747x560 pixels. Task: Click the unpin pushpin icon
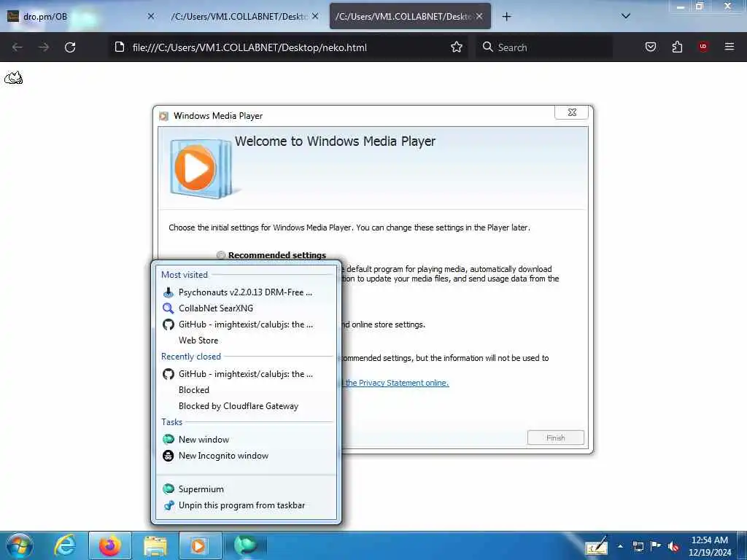point(169,505)
